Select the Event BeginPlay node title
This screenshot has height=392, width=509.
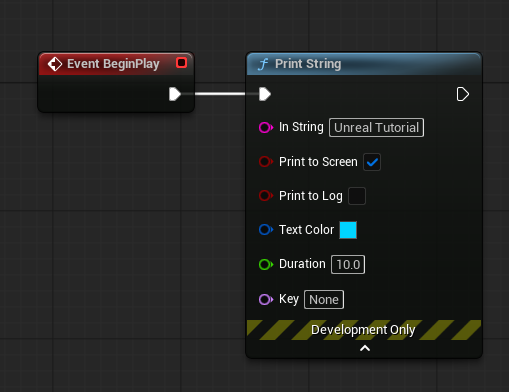coord(113,64)
